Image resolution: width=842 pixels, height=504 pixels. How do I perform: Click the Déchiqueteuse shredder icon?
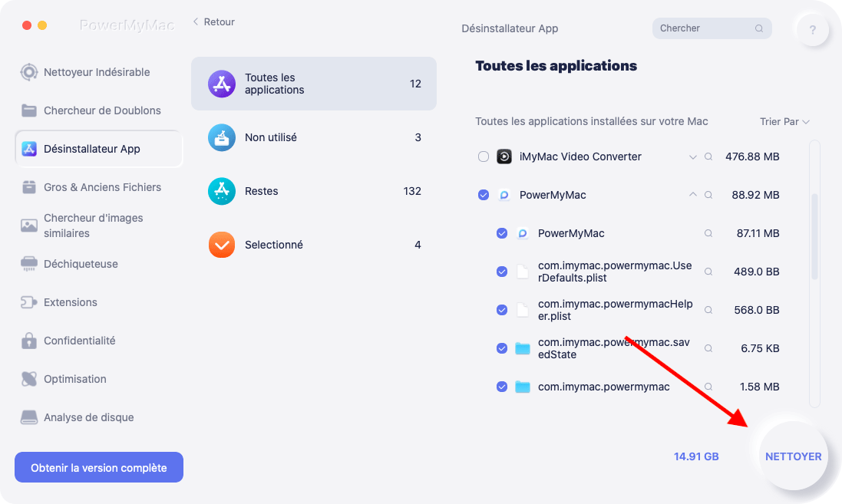[29, 264]
